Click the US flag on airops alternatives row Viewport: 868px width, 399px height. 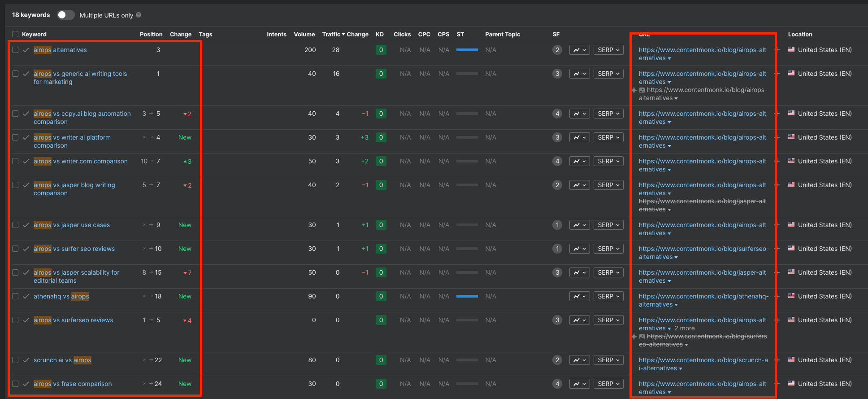click(x=791, y=49)
